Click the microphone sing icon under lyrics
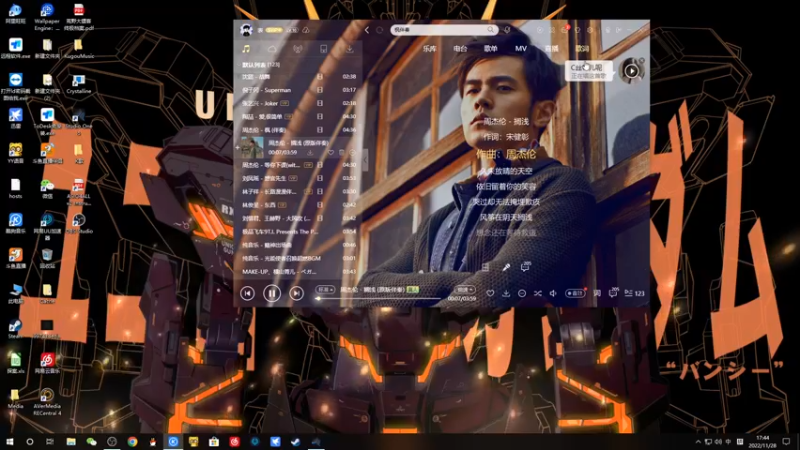 (x=506, y=267)
